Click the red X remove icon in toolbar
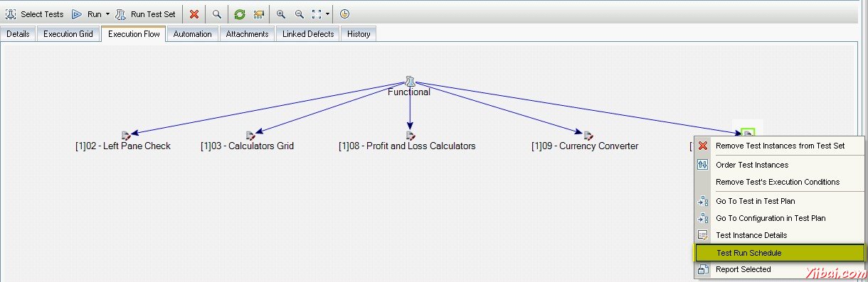The image size is (868, 282). pyautogui.click(x=194, y=14)
